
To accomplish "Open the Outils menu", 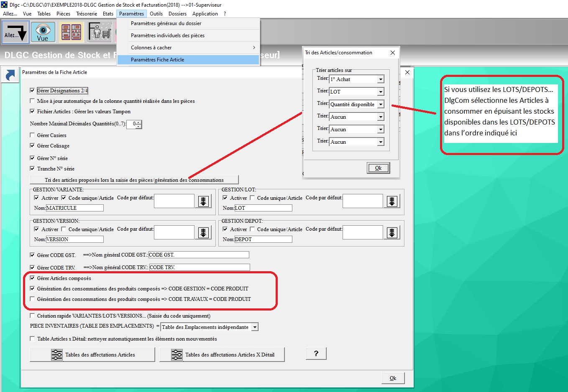I will 156,13.
